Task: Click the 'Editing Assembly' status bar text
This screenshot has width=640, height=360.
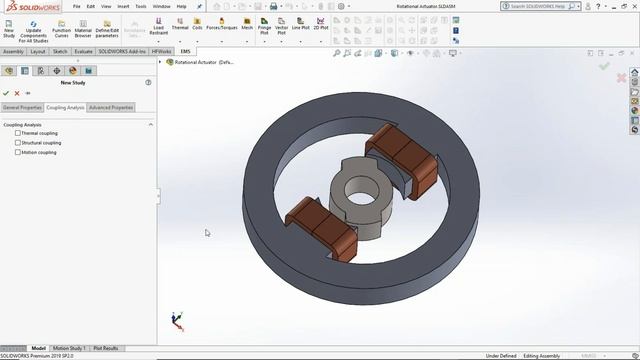Action: pyautogui.click(x=541, y=356)
